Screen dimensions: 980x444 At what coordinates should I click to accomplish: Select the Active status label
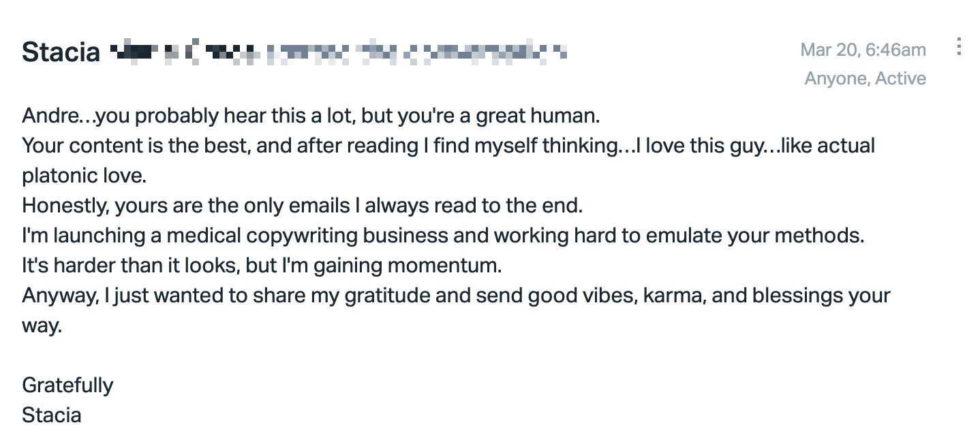tap(901, 79)
